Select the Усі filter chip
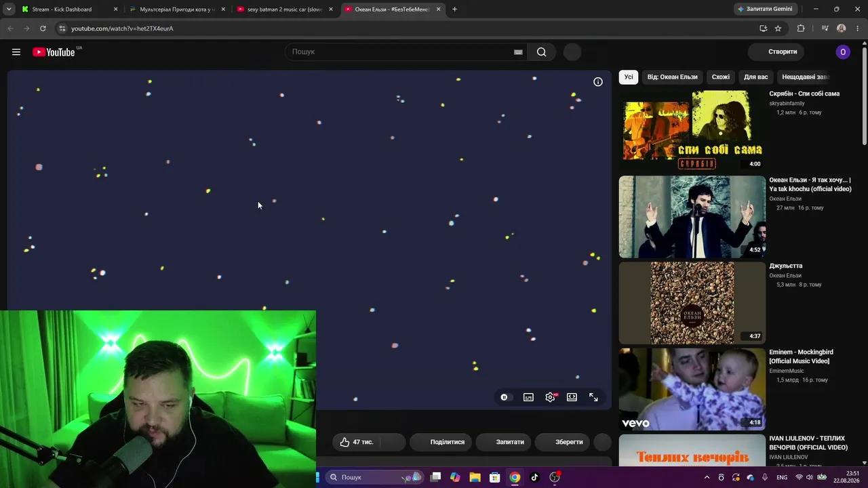Image resolution: width=868 pixels, height=488 pixels. 629,77
